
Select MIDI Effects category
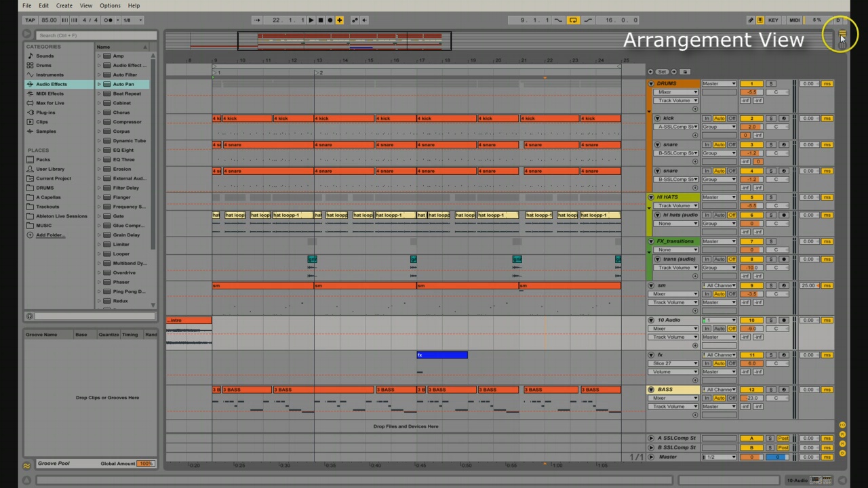tap(50, 94)
